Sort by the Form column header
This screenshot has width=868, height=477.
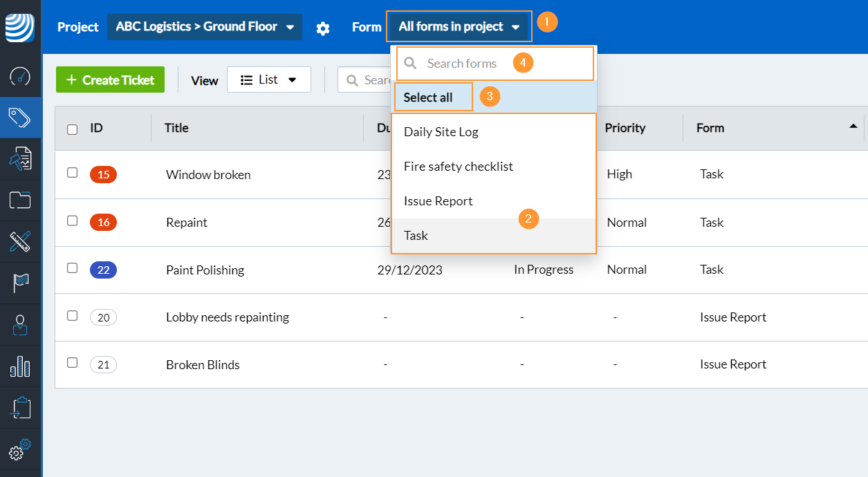tap(710, 128)
